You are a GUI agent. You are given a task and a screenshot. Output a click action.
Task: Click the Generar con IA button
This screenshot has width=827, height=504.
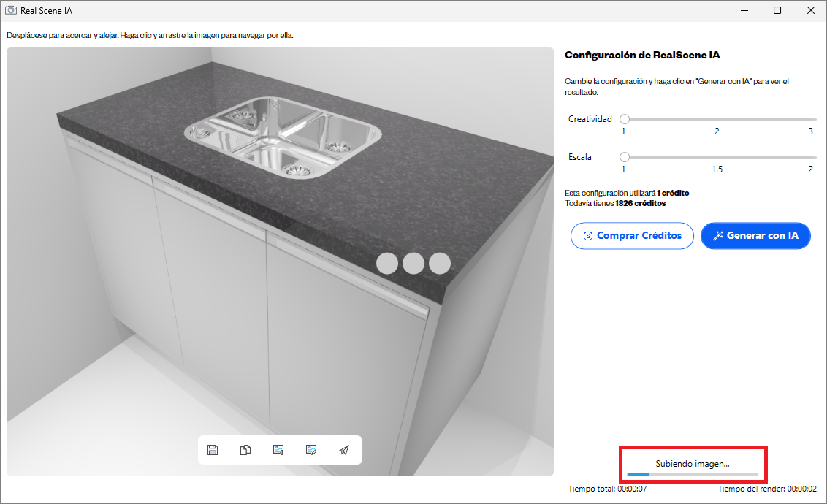point(755,236)
